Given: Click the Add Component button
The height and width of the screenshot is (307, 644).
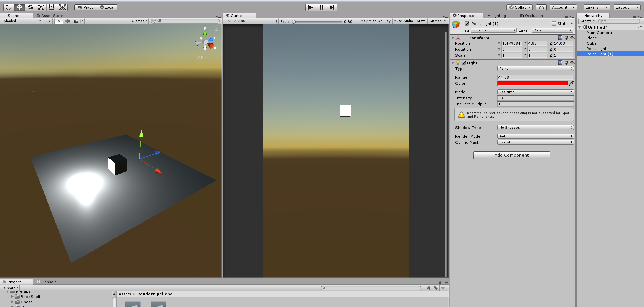Looking at the screenshot, I should point(512,155).
